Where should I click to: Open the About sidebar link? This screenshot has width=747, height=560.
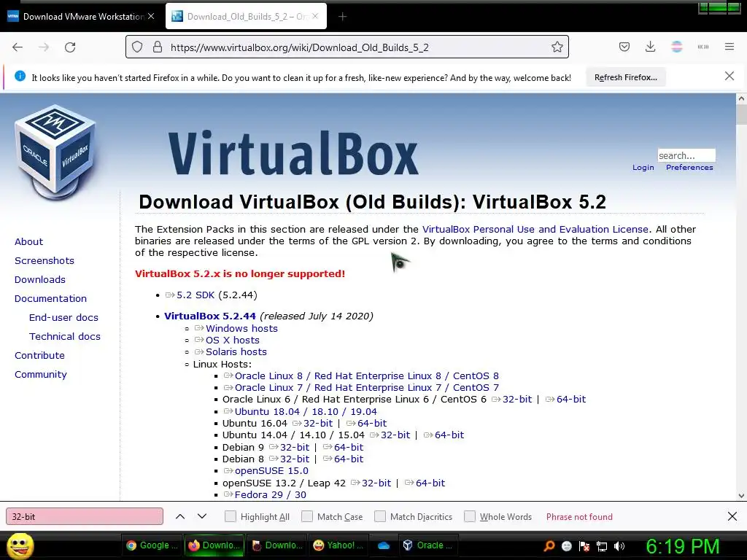click(x=28, y=242)
